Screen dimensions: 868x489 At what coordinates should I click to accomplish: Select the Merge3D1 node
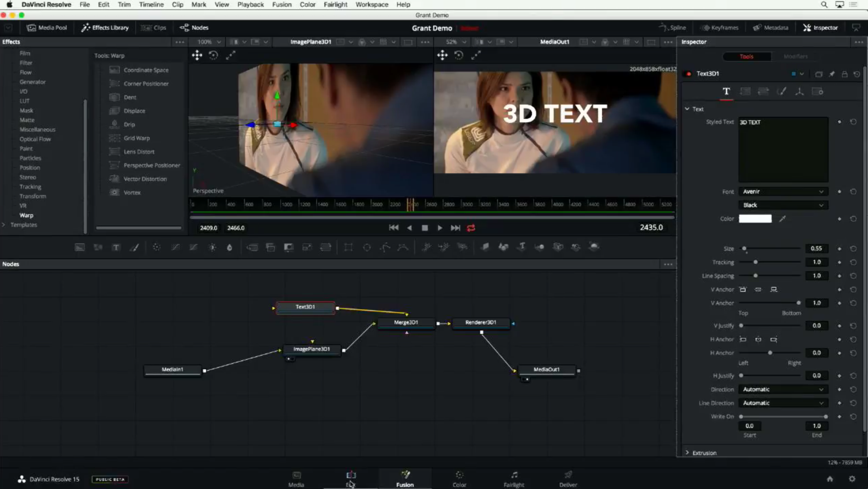point(406,323)
